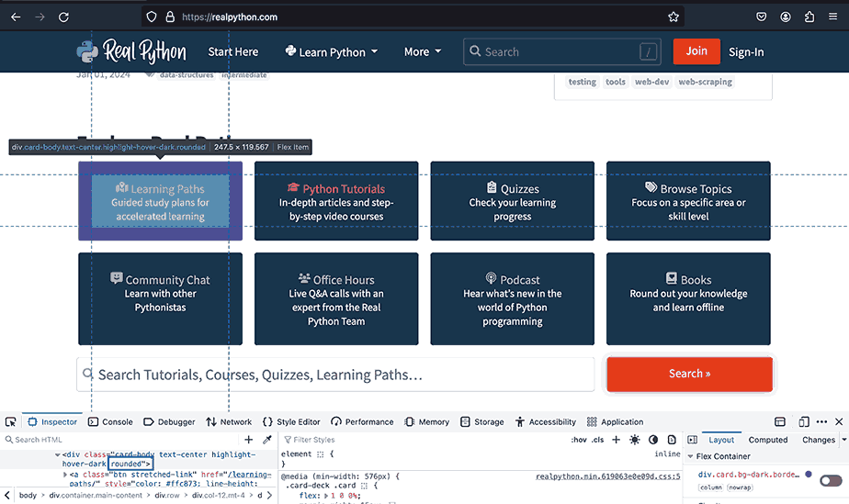
Task: Click the eyedropper icon in the Inspector
Action: pyautogui.click(x=267, y=440)
